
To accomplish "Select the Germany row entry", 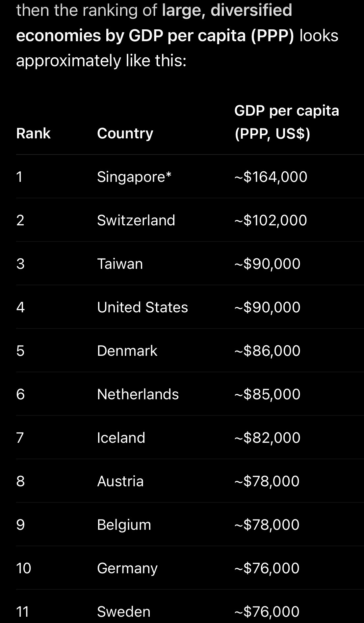I will point(127,568).
